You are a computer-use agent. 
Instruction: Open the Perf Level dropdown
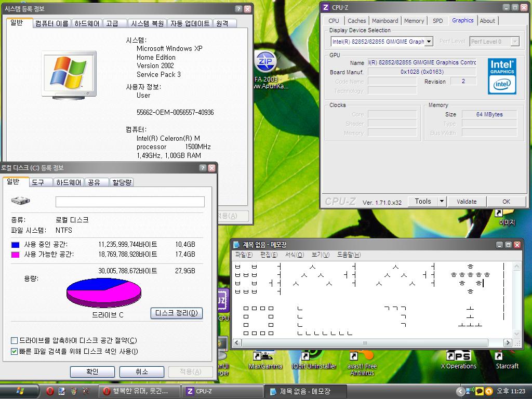coord(515,42)
